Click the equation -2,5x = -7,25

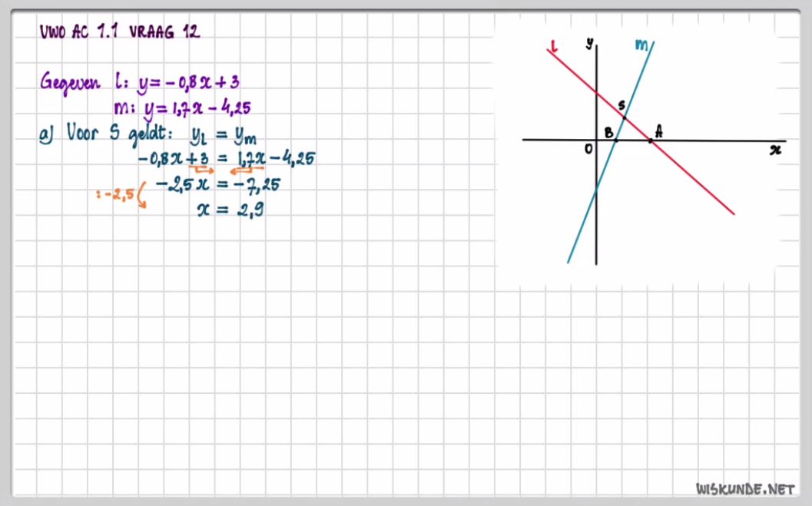216,184
